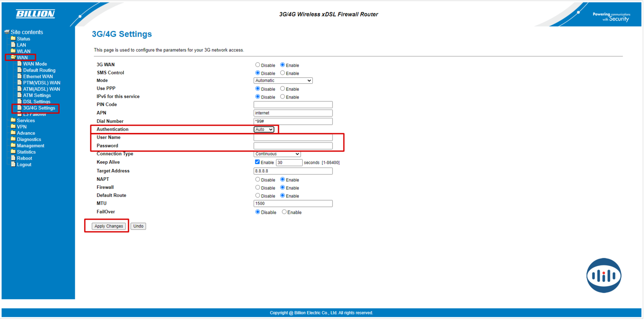Click the Reboot page icon
Screen dimensions: 644x320
13,158
